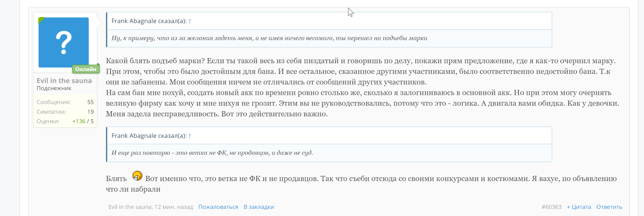Click the second quoted text about ветка не ФК
This screenshot has height=216, width=644.
click(x=212, y=153)
